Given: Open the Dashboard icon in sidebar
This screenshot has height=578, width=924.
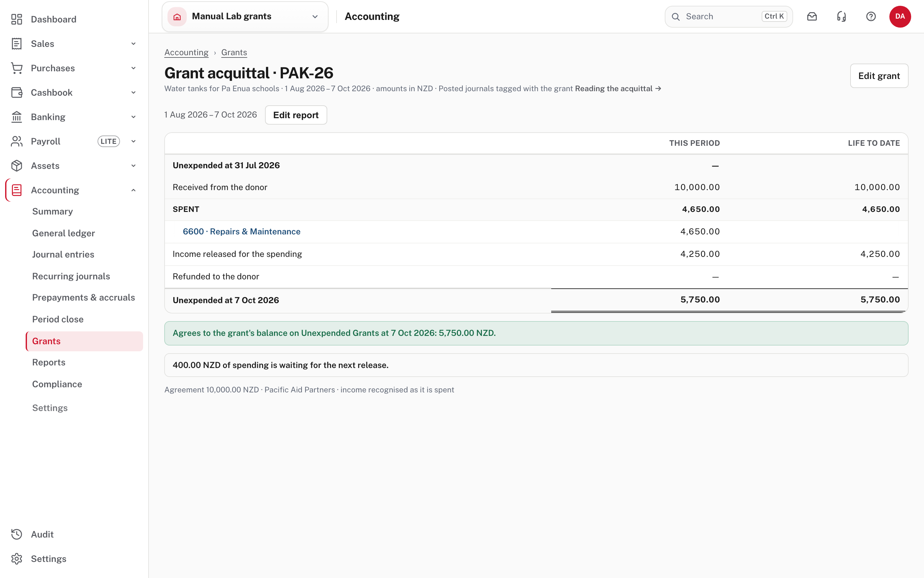Looking at the screenshot, I should (x=16, y=19).
